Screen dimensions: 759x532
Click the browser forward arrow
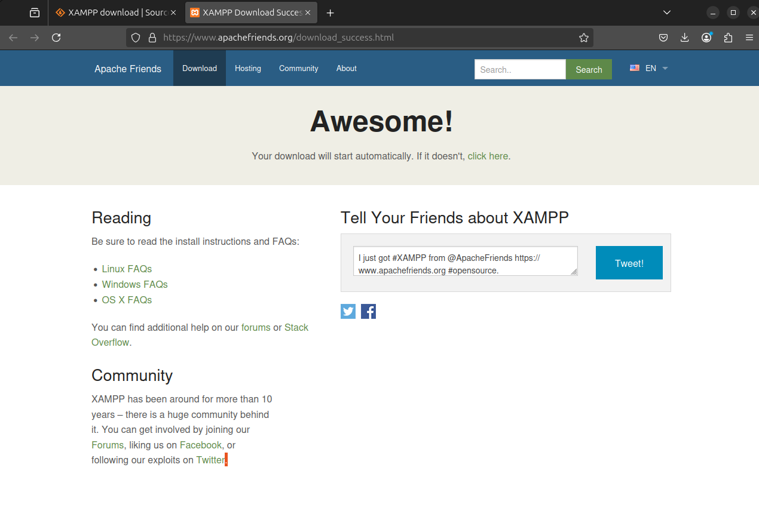point(35,38)
